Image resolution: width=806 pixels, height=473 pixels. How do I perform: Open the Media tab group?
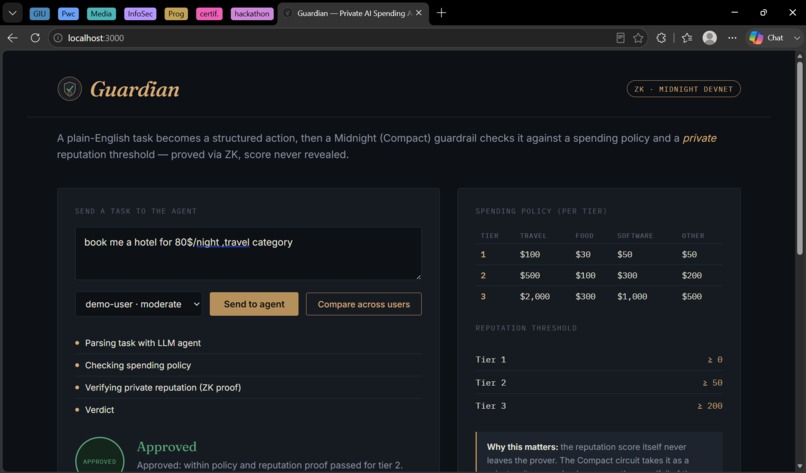[x=101, y=14]
